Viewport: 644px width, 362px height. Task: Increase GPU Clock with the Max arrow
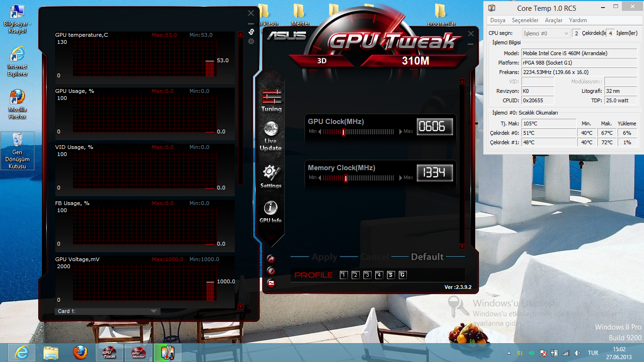tap(401, 132)
